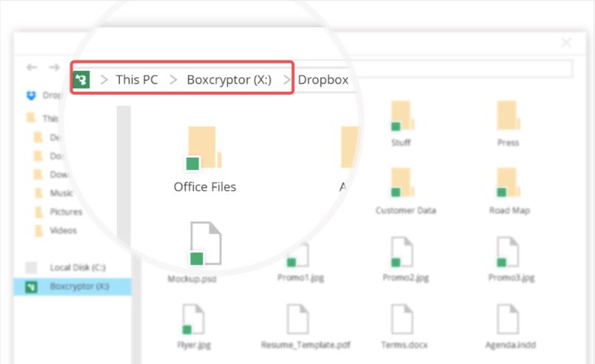Click the Boxcryptor drive icon in address bar
The image size is (595, 364).
coord(81,80)
